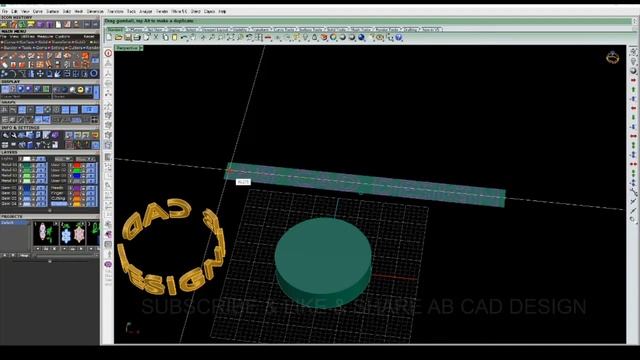Toggle visibility of Metal 01 layer

20,165
